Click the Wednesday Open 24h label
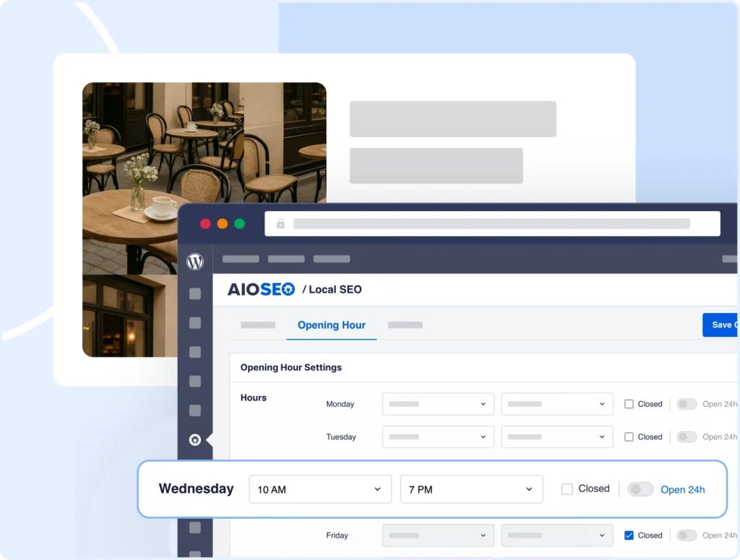This screenshot has height=560, width=740. point(682,490)
